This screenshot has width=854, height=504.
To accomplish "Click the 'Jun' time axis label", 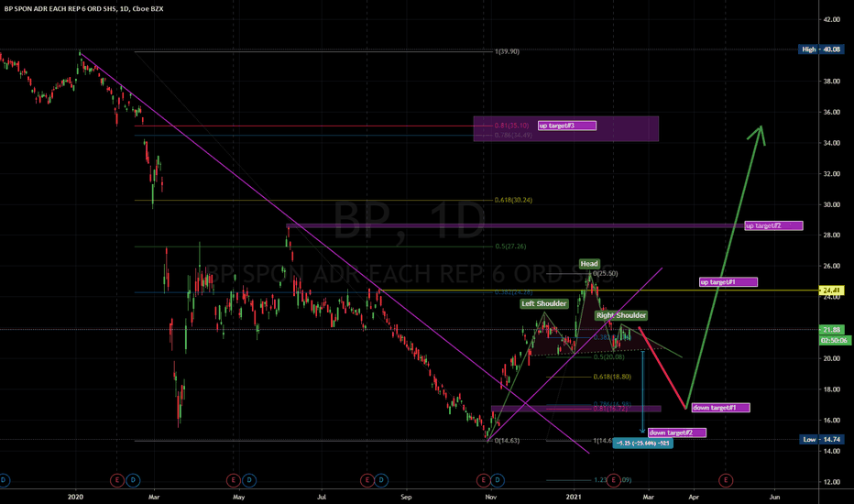I will pos(774,497).
